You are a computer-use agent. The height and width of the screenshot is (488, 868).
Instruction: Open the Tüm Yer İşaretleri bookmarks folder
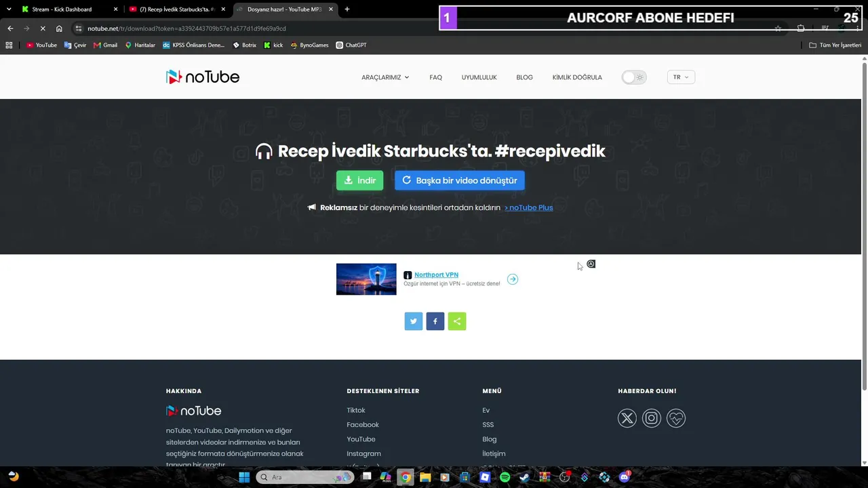pos(835,45)
